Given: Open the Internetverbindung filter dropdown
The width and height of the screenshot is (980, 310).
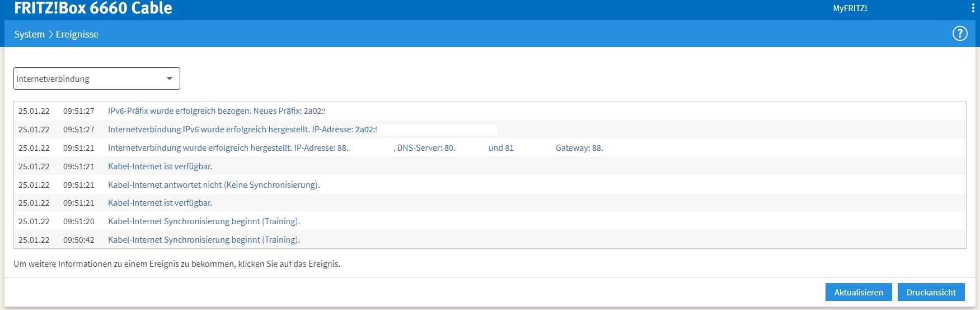Looking at the screenshot, I should pyautogui.click(x=97, y=78).
